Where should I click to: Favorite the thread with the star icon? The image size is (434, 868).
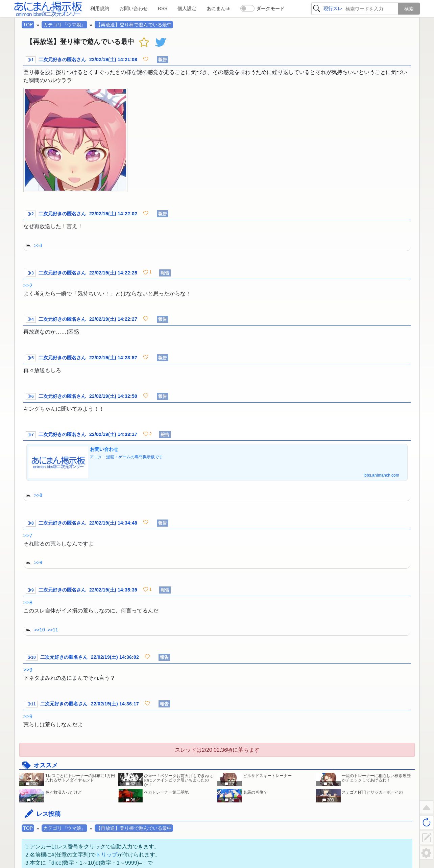tap(144, 42)
